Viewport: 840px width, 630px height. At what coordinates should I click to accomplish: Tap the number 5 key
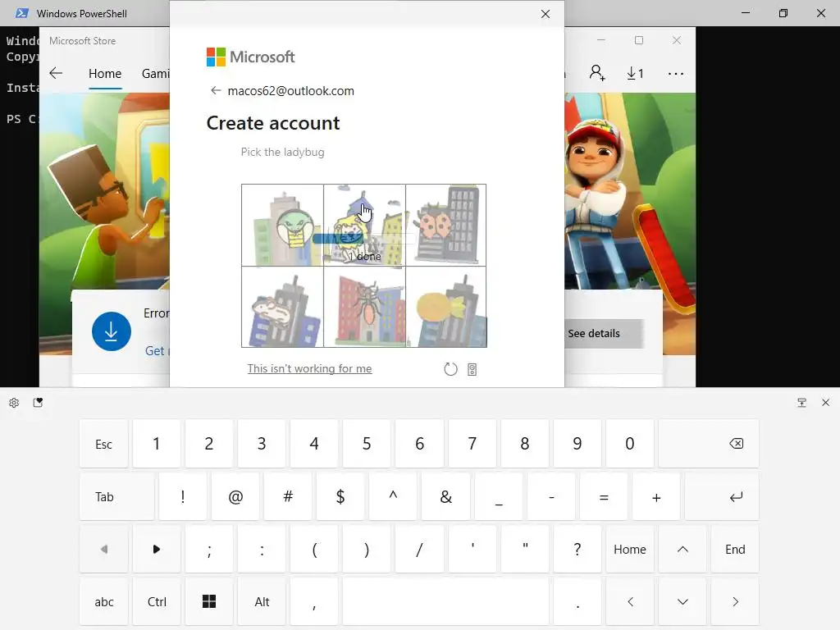(x=367, y=444)
